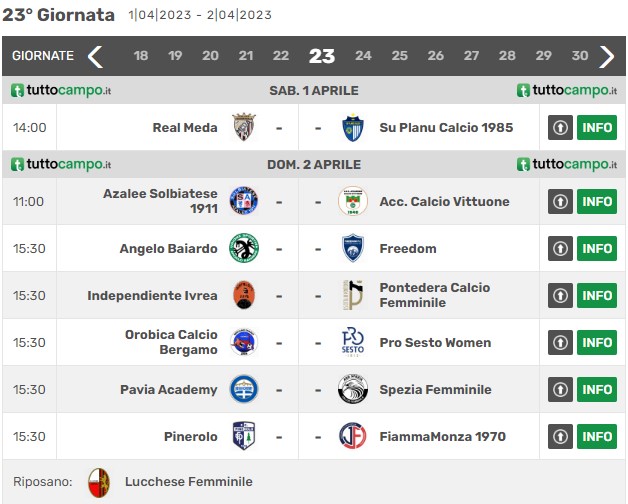Viewport: 628px width, 504px height.
Task: Click the up-arrow icon on the Real Meda match
Action: pyautogui.click(x=560, y=127)
